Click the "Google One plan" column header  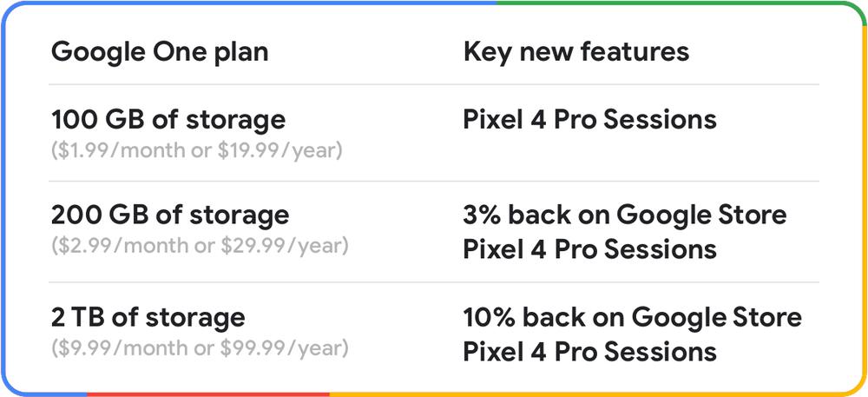click(x=160, y=51)
